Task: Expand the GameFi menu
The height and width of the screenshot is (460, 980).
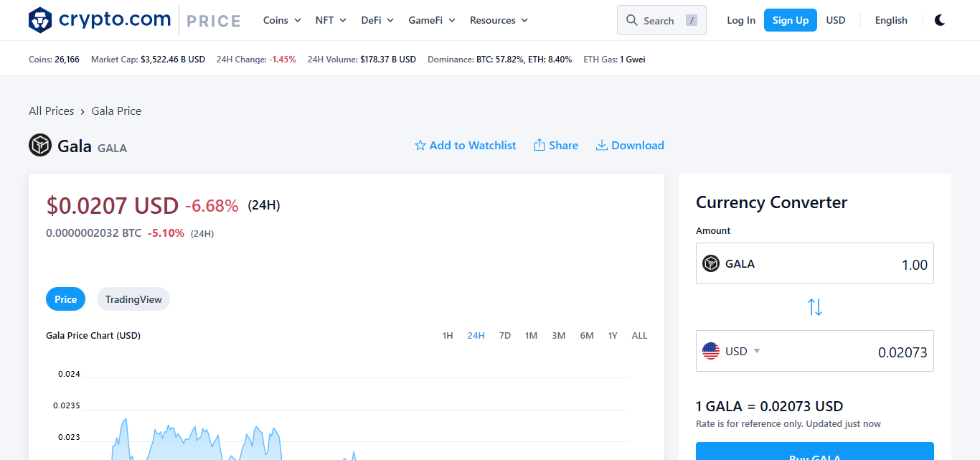Action: tap(432, 20)
